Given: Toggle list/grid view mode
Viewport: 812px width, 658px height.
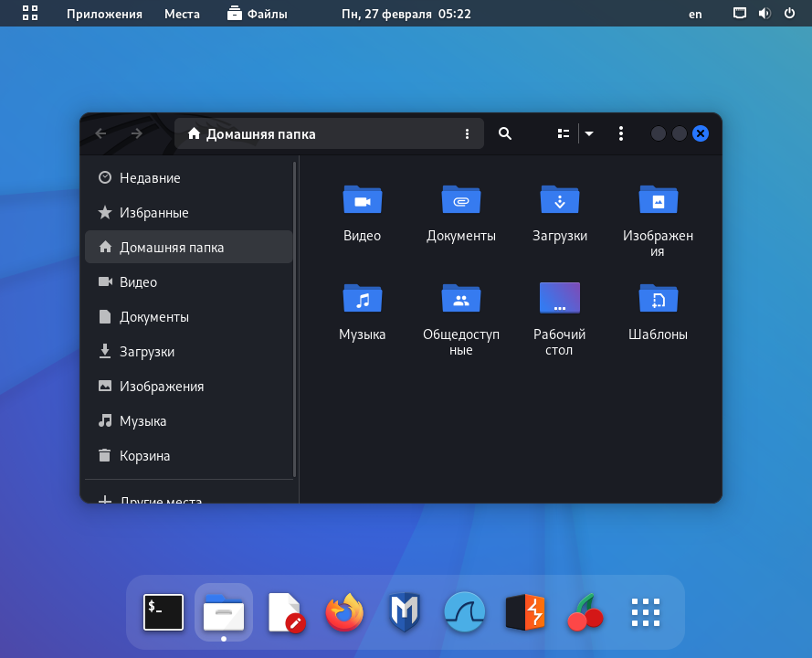Looking at the screenshot, I should pos(564,133).
